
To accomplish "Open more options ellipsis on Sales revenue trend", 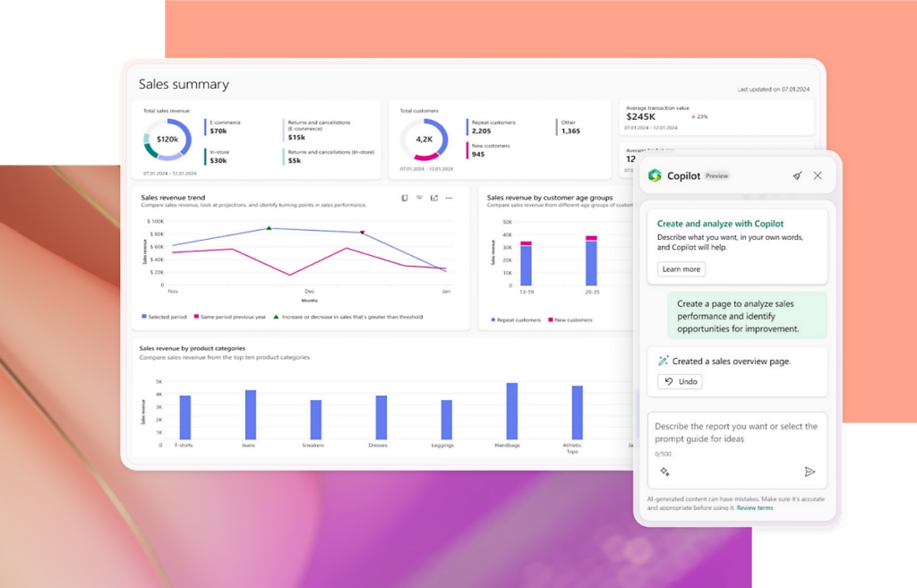I will pos(450,198).
